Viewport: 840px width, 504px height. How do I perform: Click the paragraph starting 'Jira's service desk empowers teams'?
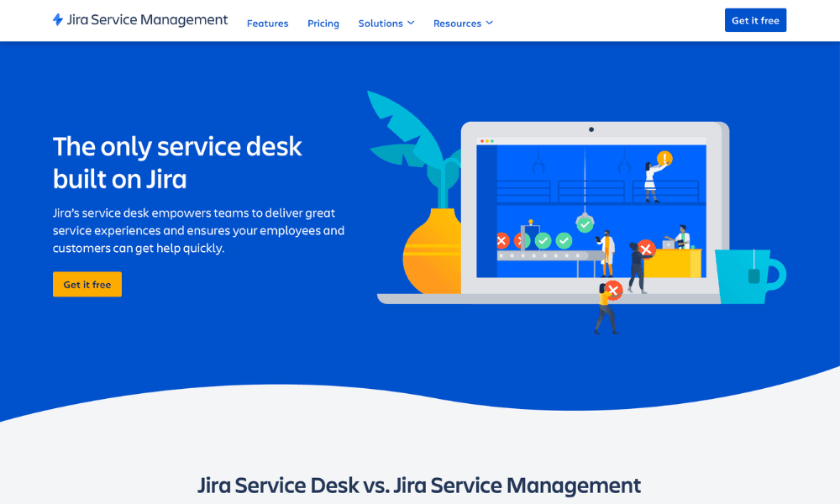[x=199, y=230]
